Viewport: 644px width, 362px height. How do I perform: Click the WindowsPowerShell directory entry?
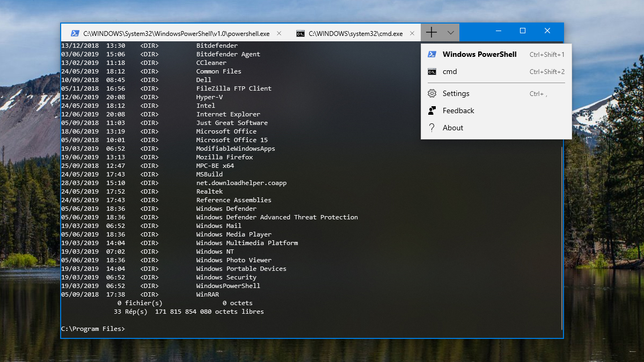228,286
